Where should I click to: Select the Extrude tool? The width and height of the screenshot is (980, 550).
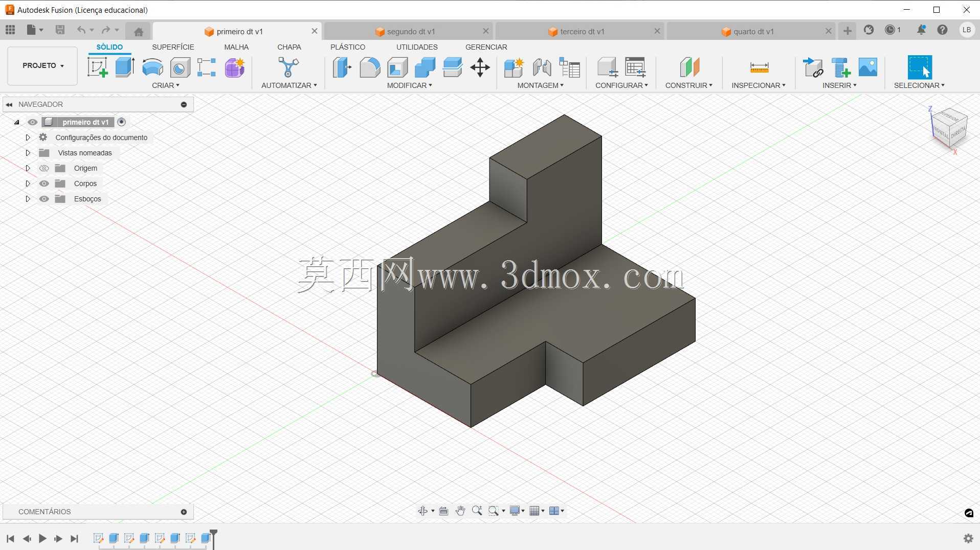[125, 67]
